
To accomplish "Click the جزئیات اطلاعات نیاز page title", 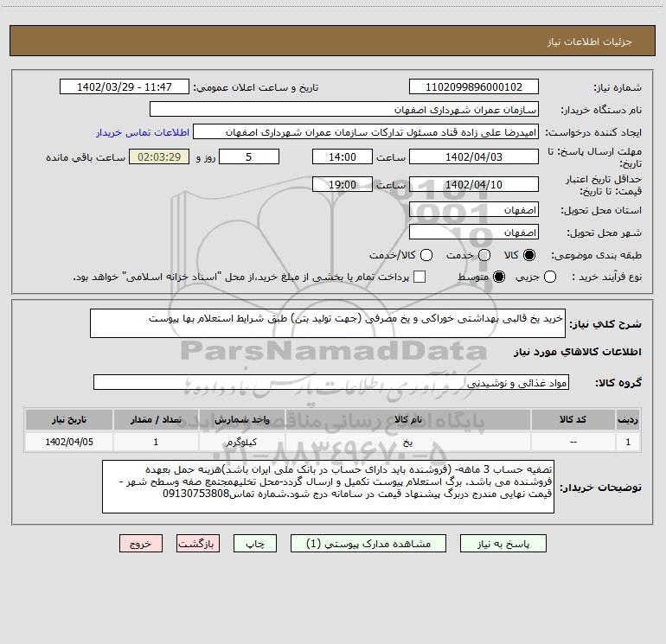I will click(x=589, y=41).
